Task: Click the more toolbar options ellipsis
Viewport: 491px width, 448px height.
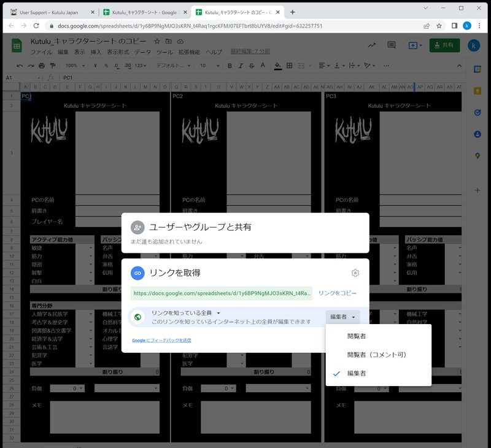Action: [x=386, y=66]
